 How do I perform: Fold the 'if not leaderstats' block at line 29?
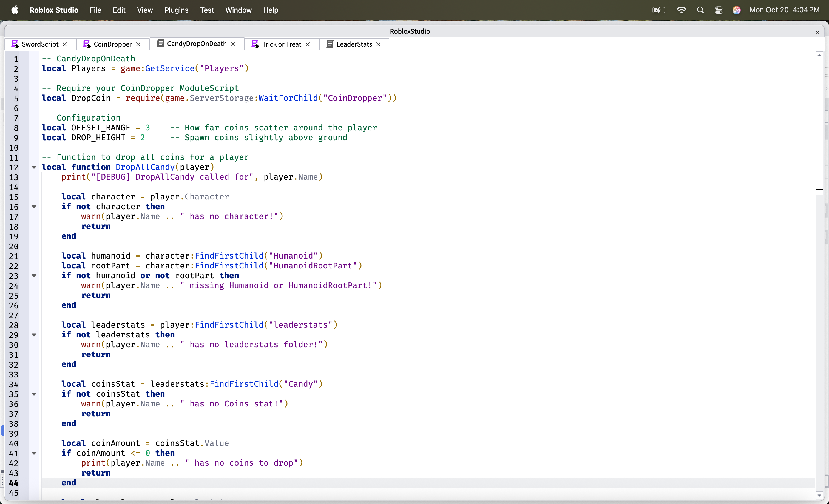34,335
